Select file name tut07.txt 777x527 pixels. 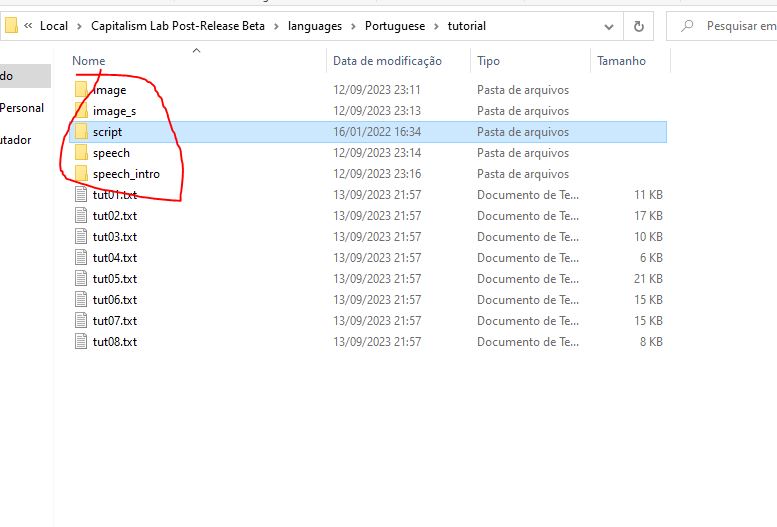point(115,320)
